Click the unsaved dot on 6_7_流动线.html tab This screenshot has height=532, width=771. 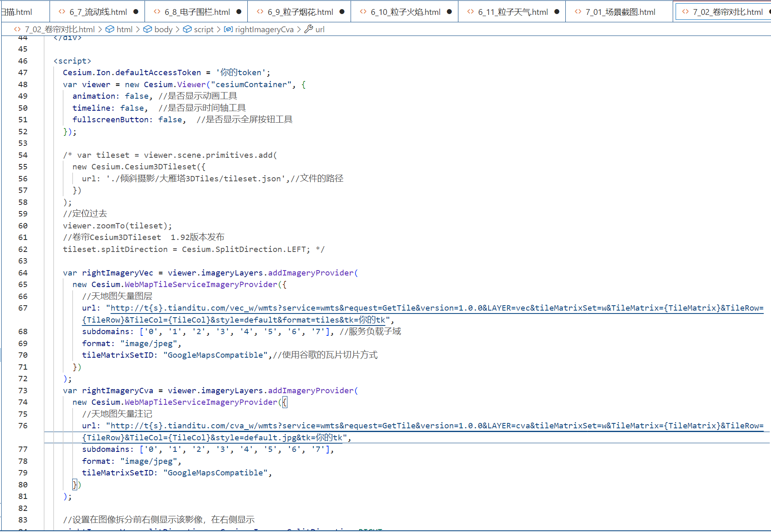pyautogui.click(x=136, y=12)
